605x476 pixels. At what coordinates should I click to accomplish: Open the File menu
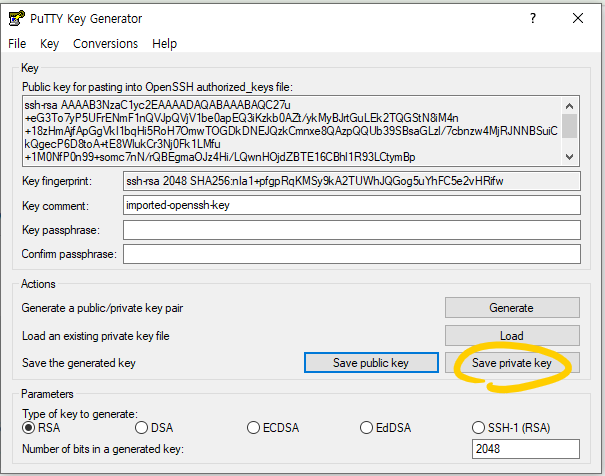[x=17, y=44]
